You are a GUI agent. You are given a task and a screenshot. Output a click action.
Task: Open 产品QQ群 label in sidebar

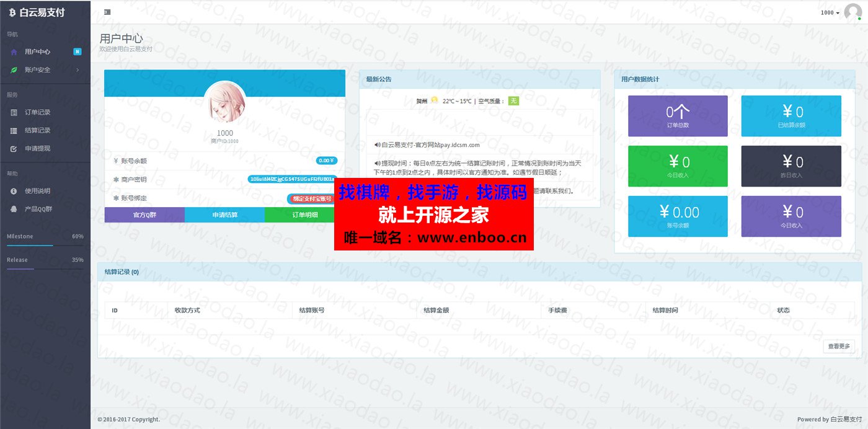tap(38, 209)
